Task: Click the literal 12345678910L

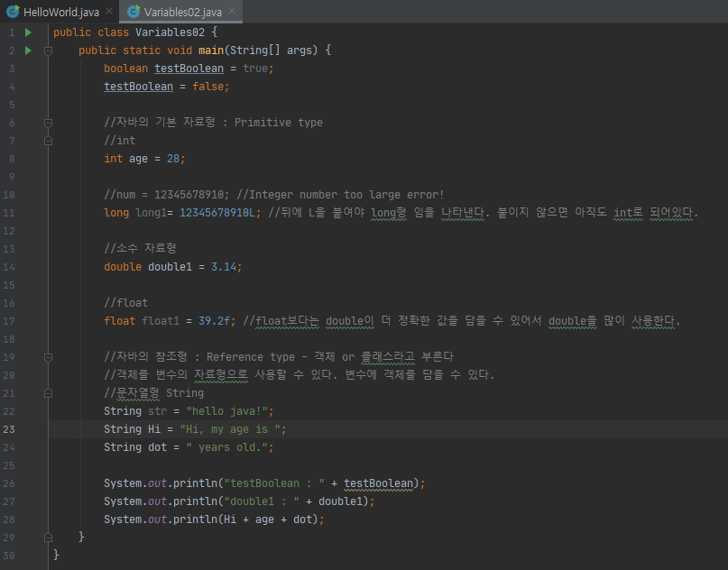Action: pyautogui.click(x=217, y=213)
